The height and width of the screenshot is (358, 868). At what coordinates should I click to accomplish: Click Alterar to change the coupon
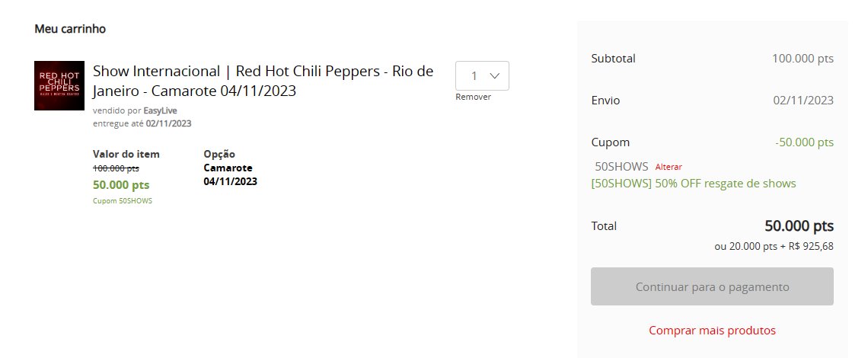(669, 167)
